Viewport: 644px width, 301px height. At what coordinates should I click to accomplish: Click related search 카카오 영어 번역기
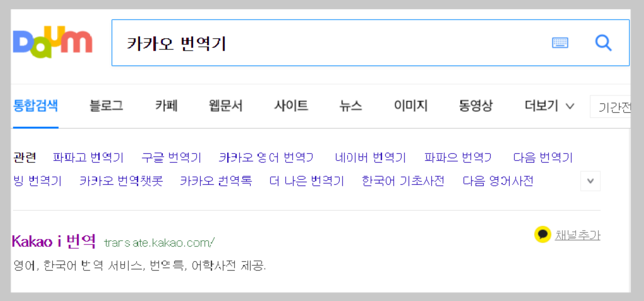pyautogui.click(x=266, y=157)
